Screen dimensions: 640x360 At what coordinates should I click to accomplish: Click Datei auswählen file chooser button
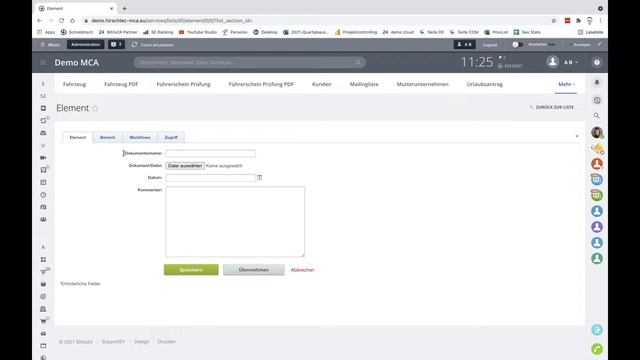(185, 166)
